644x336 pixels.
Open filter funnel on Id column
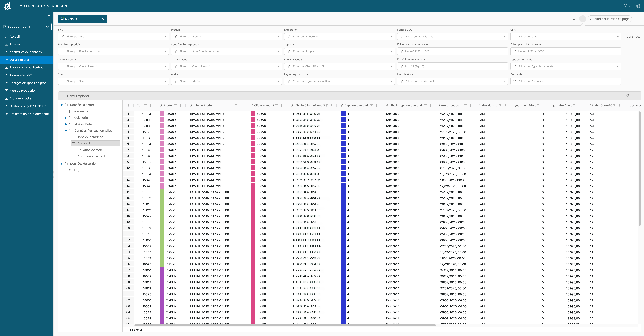tap(145, 106)
